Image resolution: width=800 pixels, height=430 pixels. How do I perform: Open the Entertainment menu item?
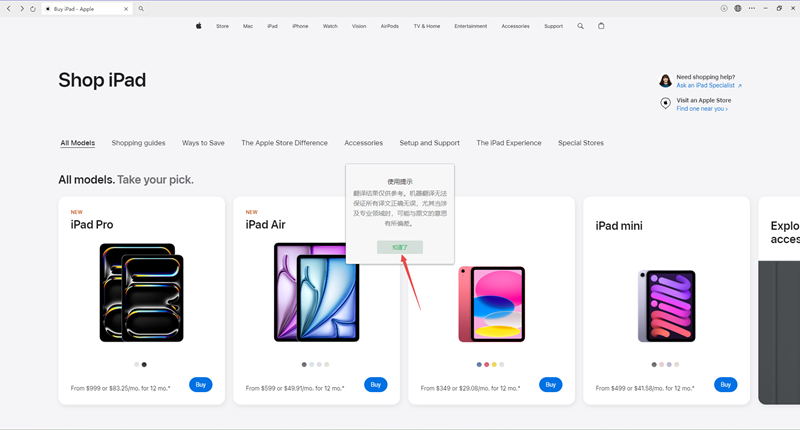pos(470,26)
